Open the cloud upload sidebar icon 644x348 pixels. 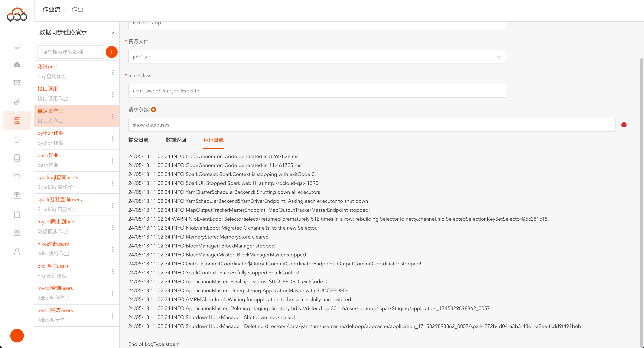tap(17, 65)
